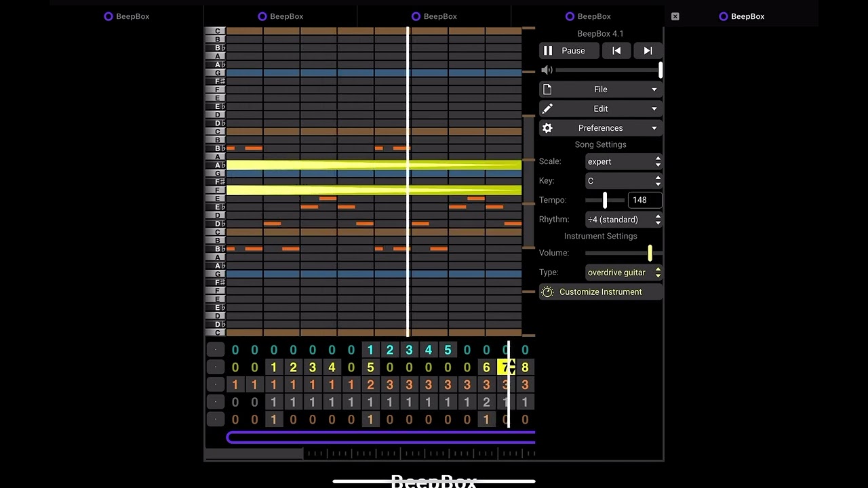
Task: Toggle mute on the gray channel row
Action: pyautogui.click(x=215, y=403)
